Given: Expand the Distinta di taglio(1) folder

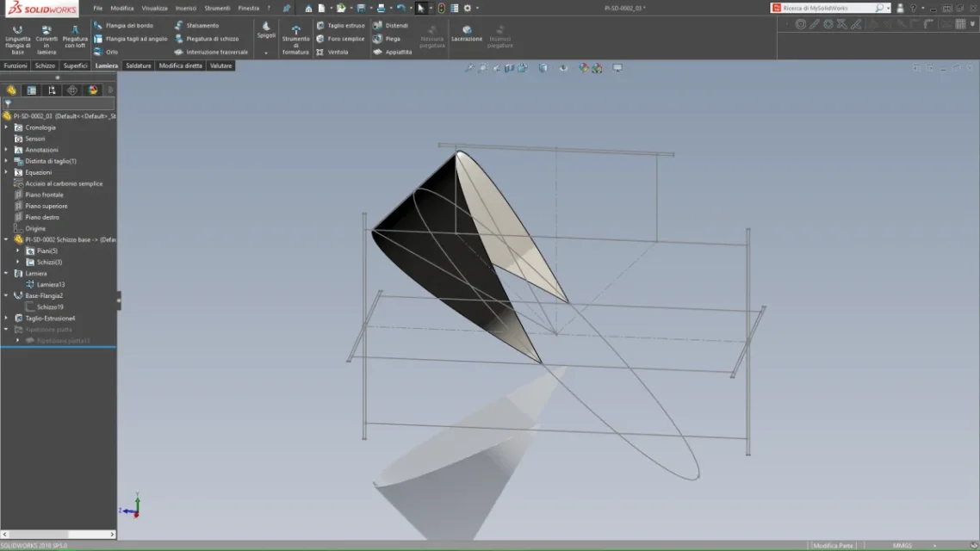Looking at the screenshot, I should point(7,161).
